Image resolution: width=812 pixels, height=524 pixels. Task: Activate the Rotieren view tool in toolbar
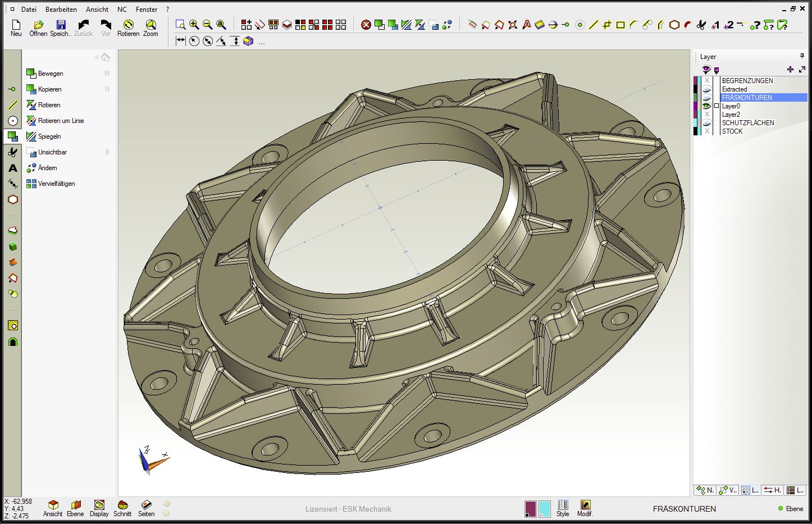(x=128, y=28)
